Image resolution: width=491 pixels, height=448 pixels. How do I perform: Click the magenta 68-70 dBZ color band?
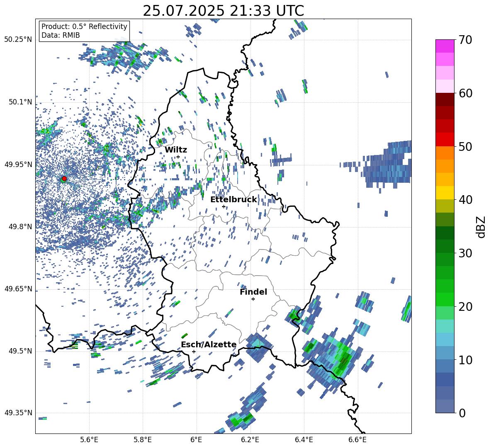tap(445, 46)
